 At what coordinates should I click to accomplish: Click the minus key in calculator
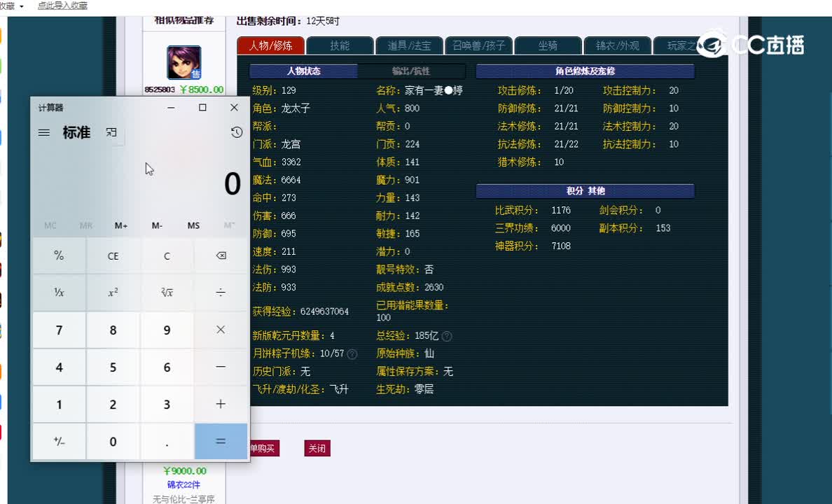[x=221, y=367]
